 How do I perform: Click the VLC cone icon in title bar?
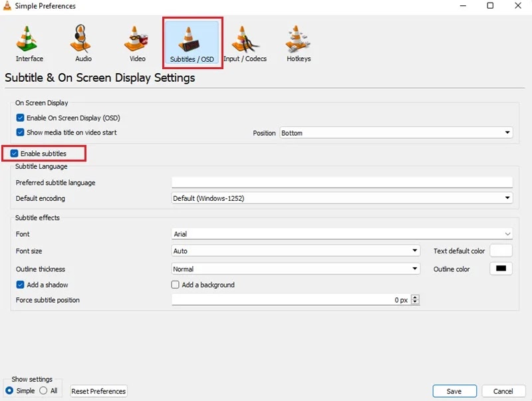(7, 6)
